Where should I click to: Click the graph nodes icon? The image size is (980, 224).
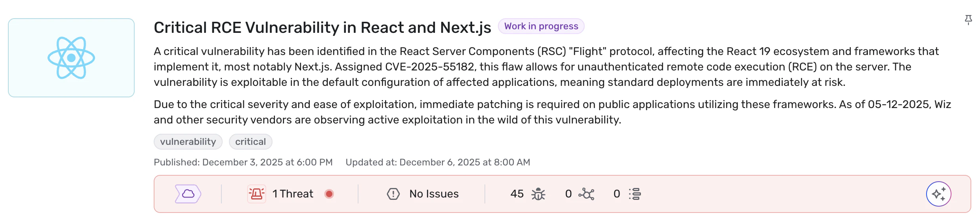pyautogui.click(x=586, y=194)
